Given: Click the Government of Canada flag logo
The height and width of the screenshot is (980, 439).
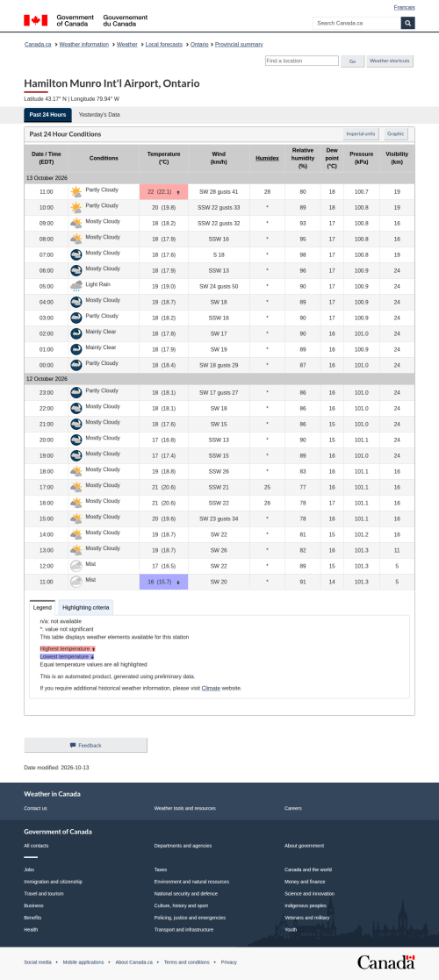Looking at the screenshot, I should coord(36,20).
